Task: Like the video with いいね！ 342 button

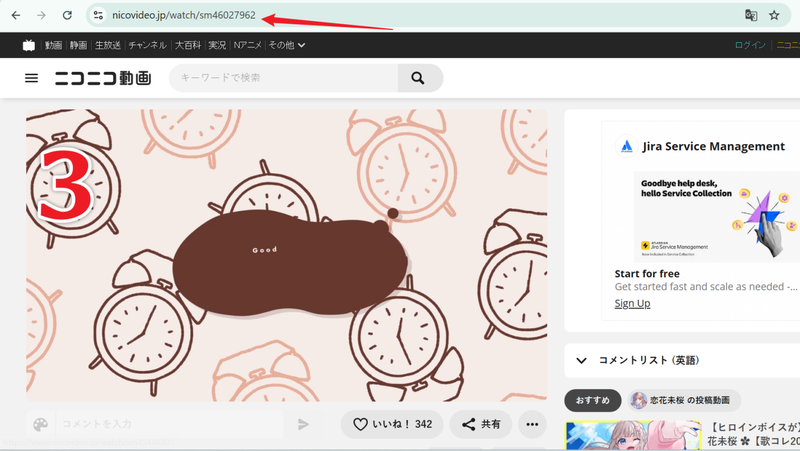Action: click(x=392, y=424)
